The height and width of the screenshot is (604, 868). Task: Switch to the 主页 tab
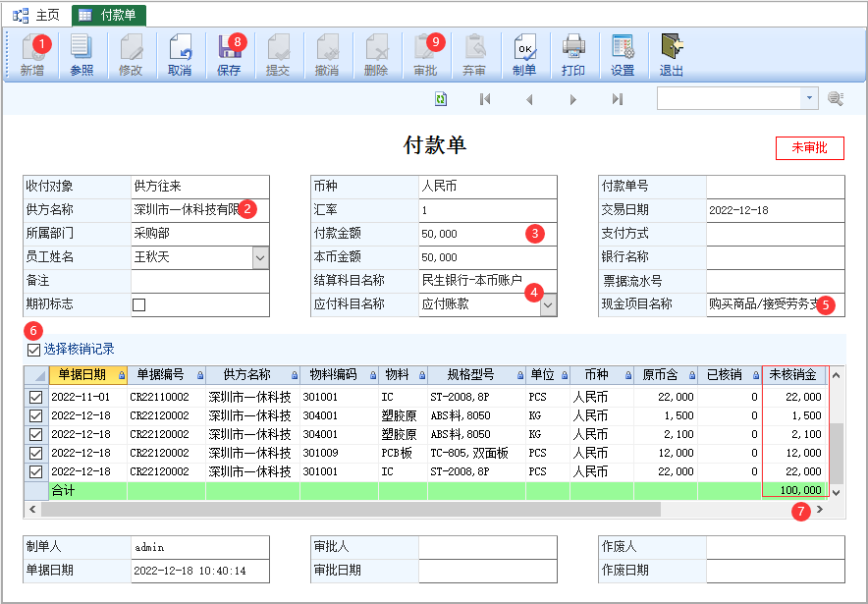click(36, 15)
